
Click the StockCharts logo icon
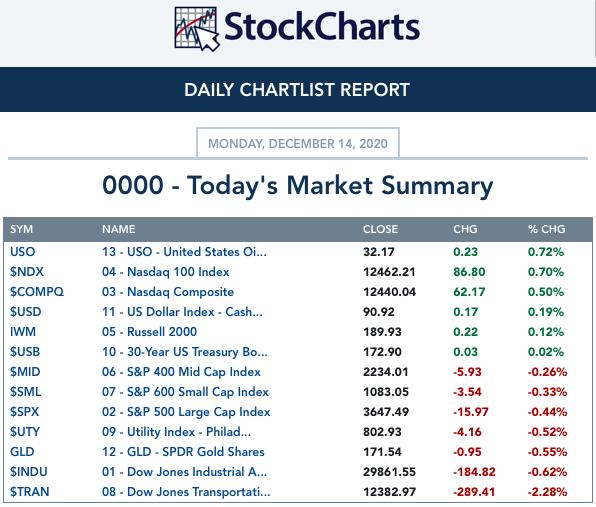pos(197,29)
